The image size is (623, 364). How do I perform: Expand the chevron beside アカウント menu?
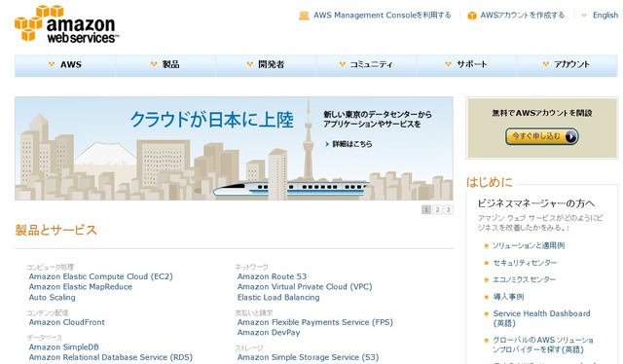point(545,64)
